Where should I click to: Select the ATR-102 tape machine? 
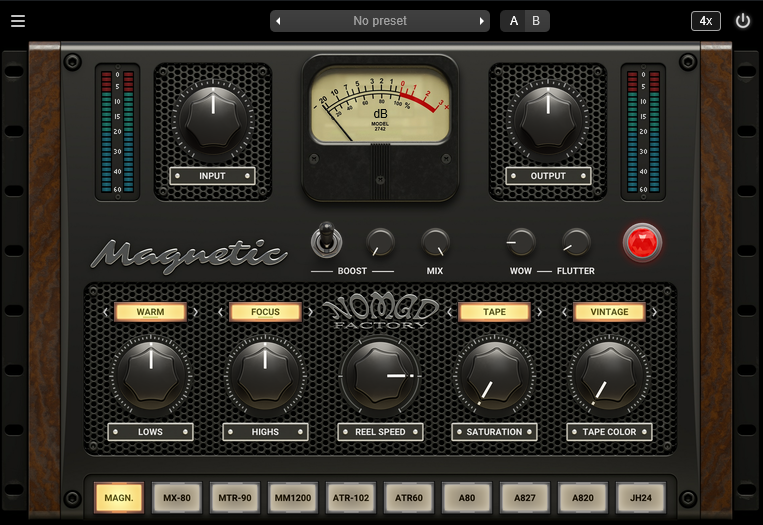351,498
